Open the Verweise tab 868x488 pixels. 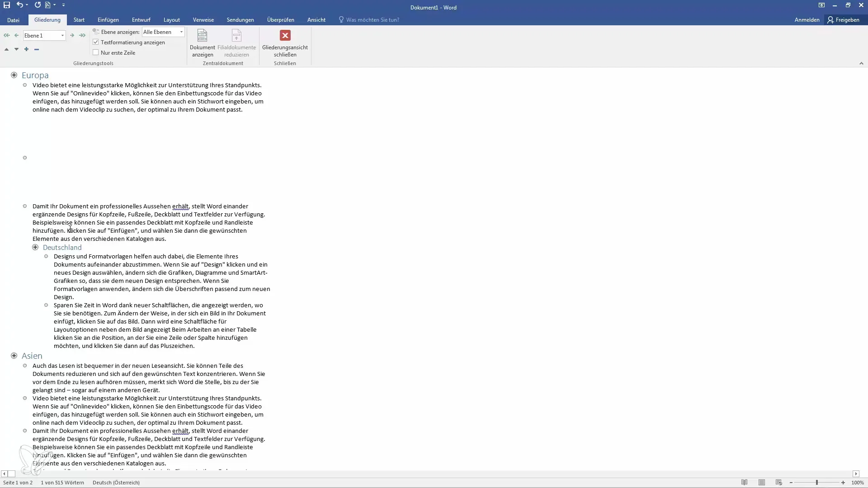pos(203,20)
